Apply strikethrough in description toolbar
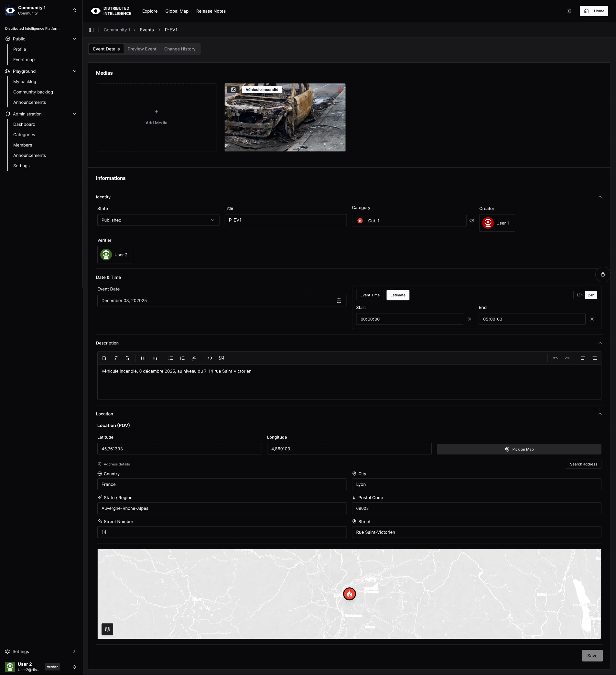This screenshot has width=616, height=675. [127, 358]
